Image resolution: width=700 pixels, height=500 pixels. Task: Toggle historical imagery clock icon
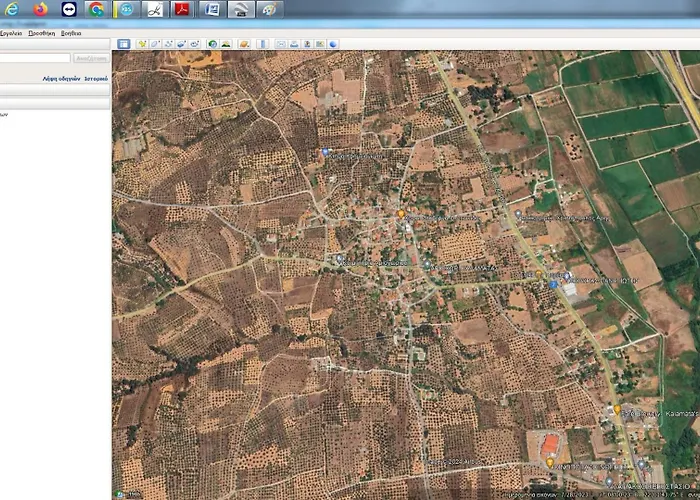point(212,44)
